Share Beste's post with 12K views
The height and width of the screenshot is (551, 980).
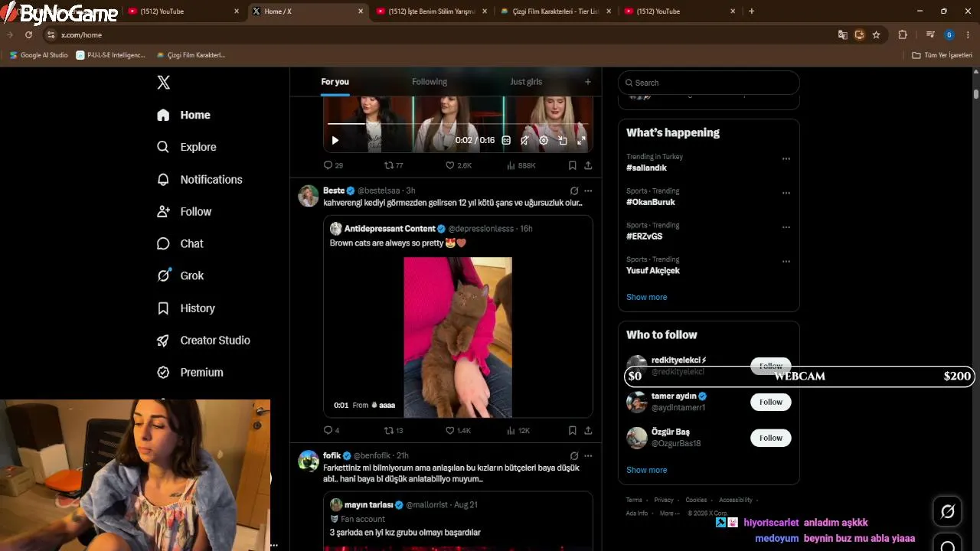pos(588,431)
